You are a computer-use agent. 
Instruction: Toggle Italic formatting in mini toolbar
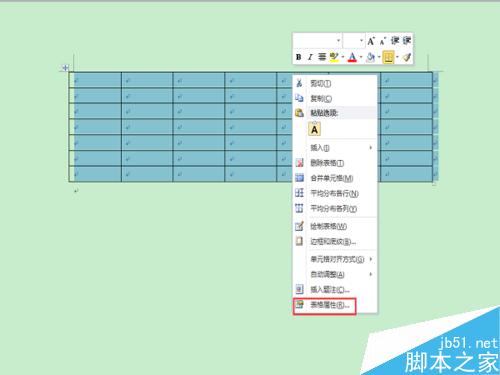coord(310,57)
